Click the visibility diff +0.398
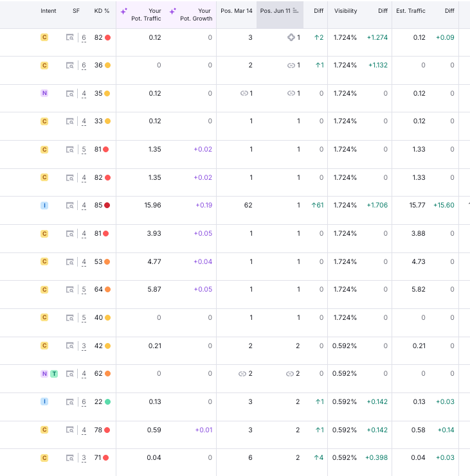The image size is (470, 476). click(376, 458)
